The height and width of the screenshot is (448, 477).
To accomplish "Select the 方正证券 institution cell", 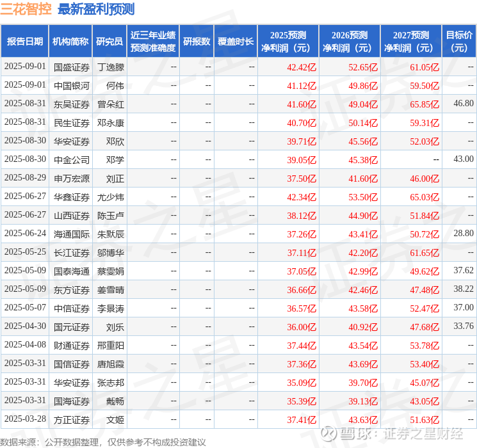I will (72, 420).
